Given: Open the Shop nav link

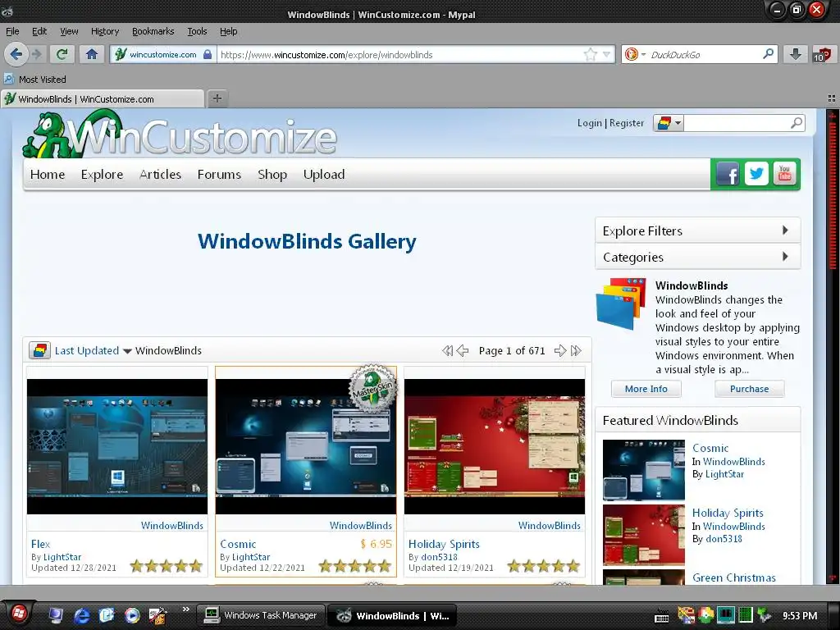Looking at the screenshot, I should pyautogui.click(x=272, y=174).
